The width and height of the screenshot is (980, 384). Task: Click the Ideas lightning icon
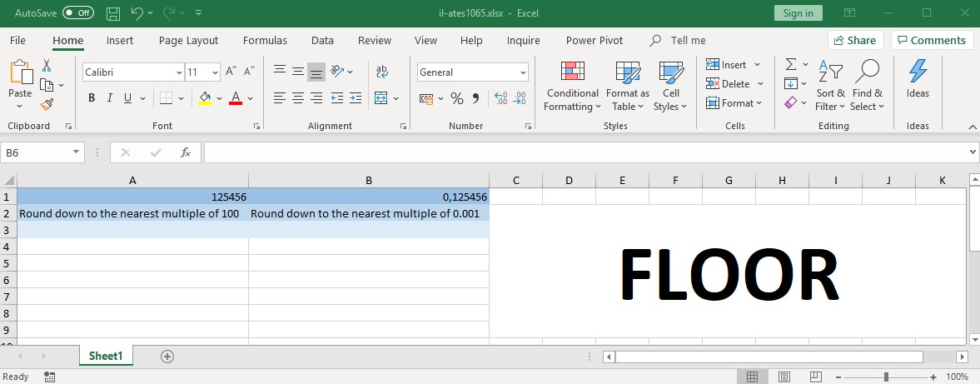(918, 79)
